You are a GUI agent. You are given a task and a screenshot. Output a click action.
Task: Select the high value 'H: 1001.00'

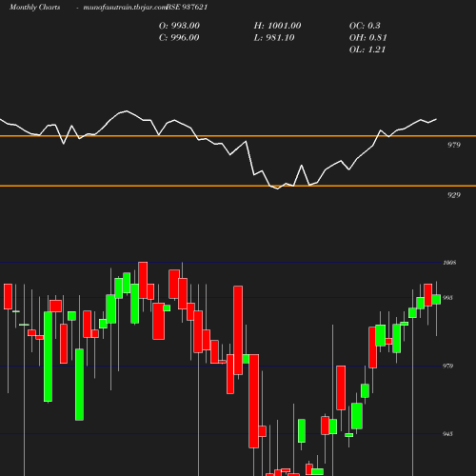pos(277,26)
